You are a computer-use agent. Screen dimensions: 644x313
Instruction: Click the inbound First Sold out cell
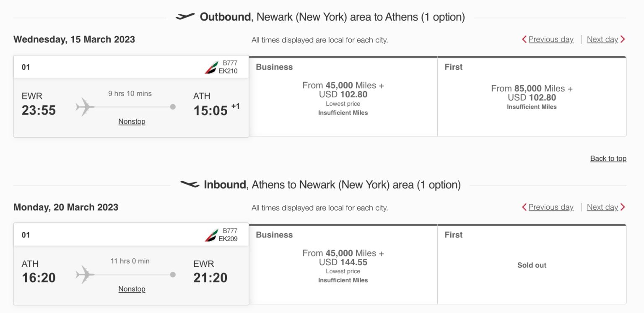pos(532,264)
